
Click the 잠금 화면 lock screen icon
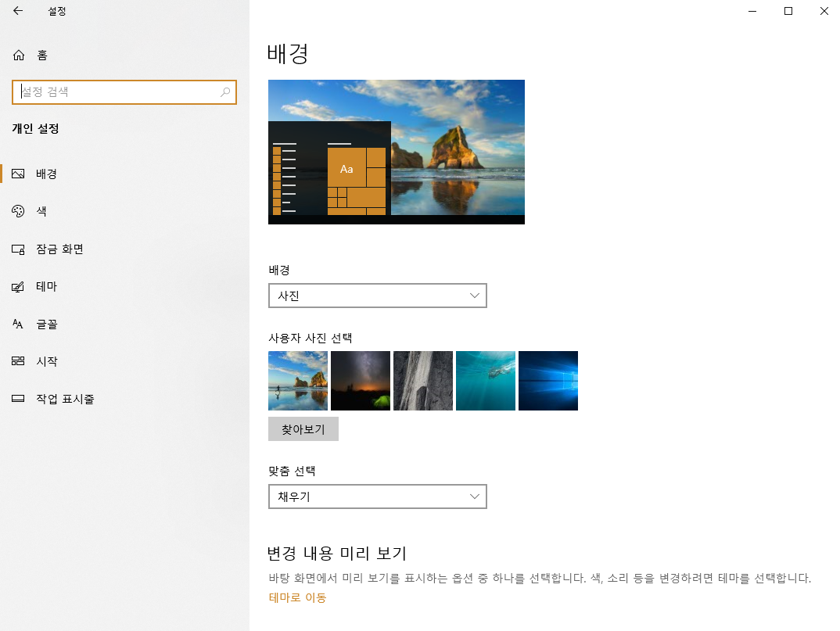click(x=18, y=249)
